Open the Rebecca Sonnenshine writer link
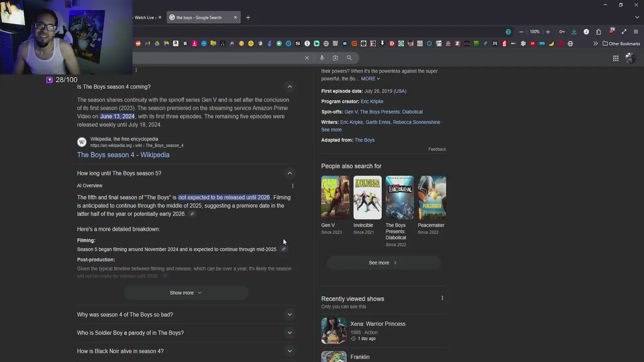Viewport: 644px width, 362px height. 417,122
